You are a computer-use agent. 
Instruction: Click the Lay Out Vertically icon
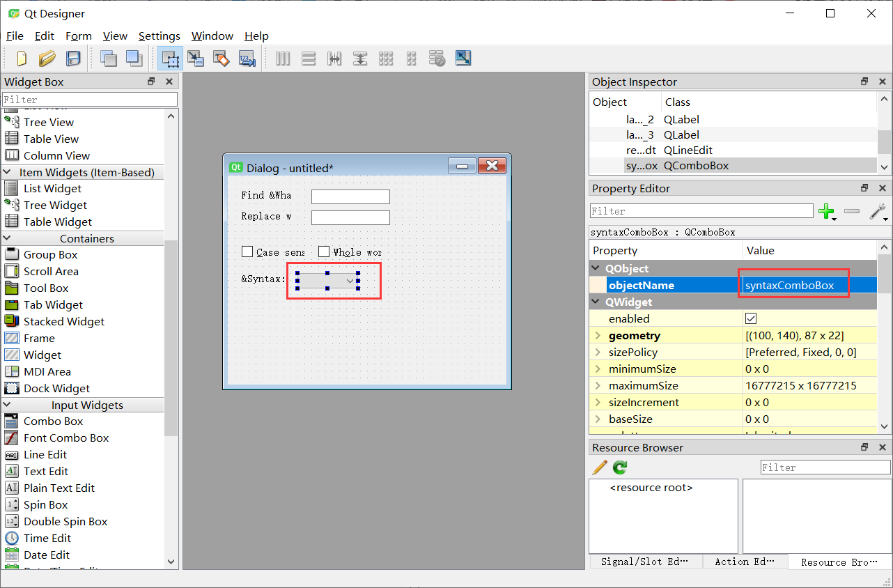pyautogui.click(x=309, y=59)
